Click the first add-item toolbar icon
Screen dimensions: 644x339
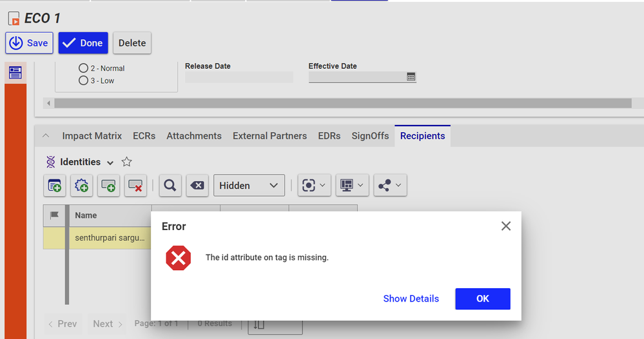tap(55, 186)
